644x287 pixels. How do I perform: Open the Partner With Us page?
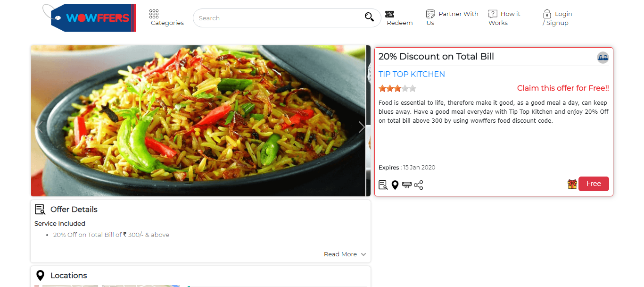click(x=452, y=18)
